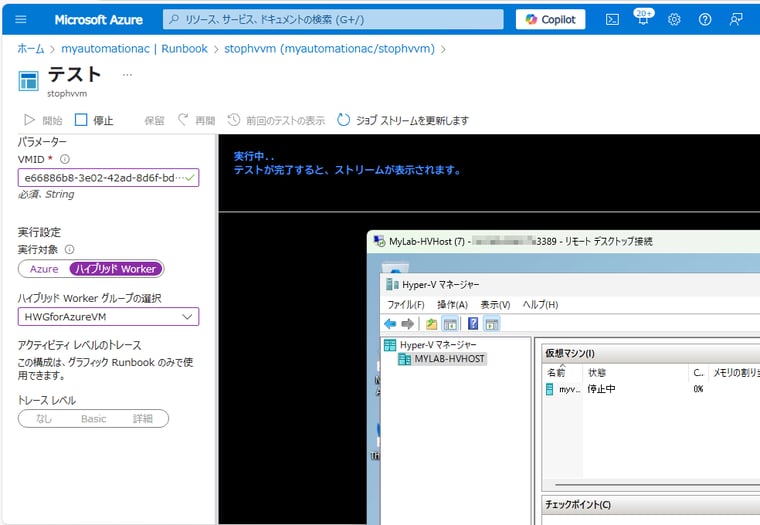Select ハイブリッド Worker as run target

pos(116,269)
